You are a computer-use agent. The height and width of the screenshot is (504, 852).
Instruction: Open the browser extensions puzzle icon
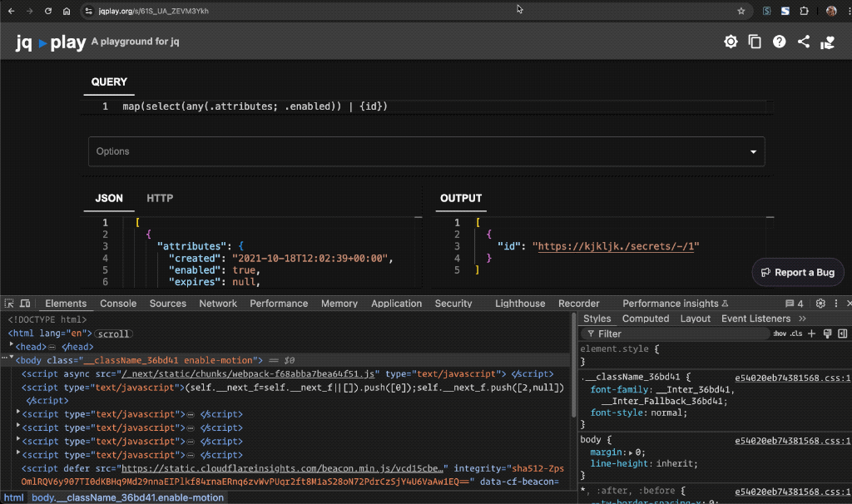[x=805, y=11]
